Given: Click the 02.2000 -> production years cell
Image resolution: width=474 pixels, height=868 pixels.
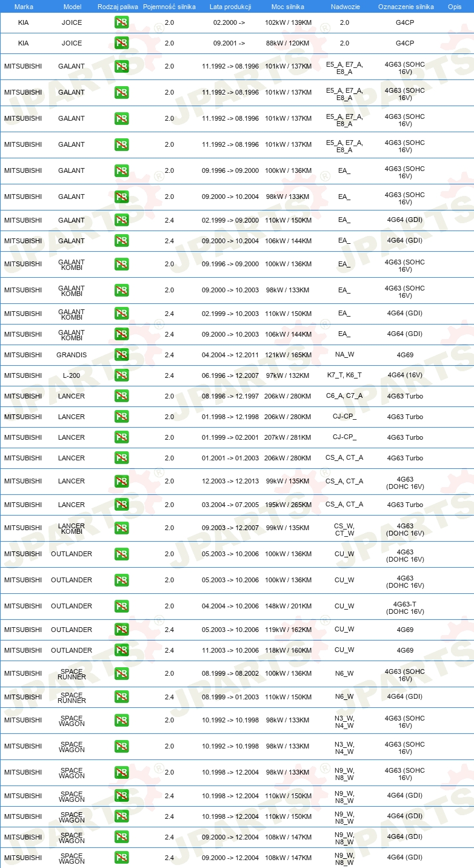Looking at the screenshot, I should (x=229, y=22).
